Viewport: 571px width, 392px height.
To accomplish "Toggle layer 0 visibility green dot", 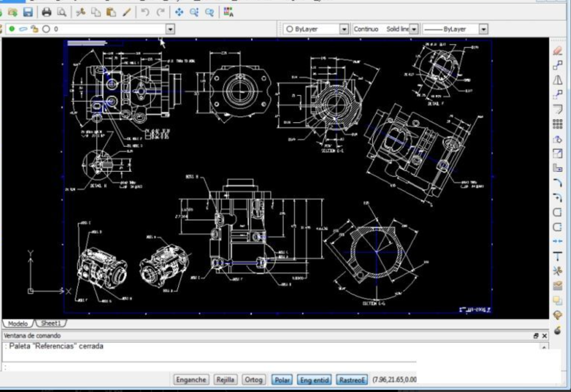I will pyautogui.click(x=12, y=29).
